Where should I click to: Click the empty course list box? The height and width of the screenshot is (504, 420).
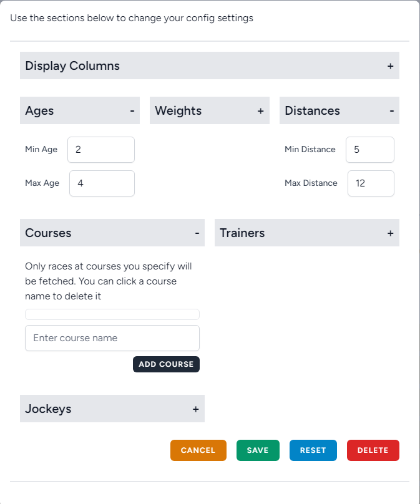pos(112,314)
